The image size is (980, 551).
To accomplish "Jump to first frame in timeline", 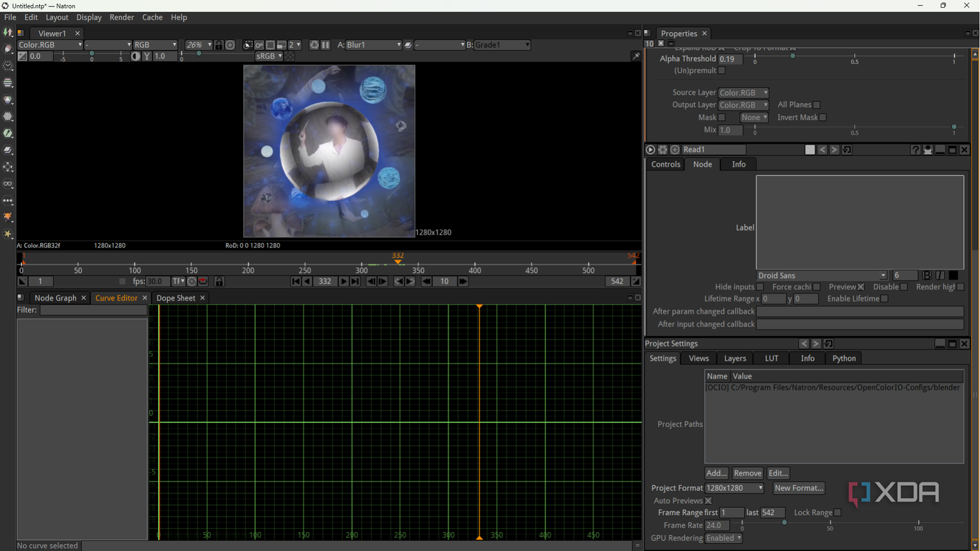I will click(x=296, y=281).
